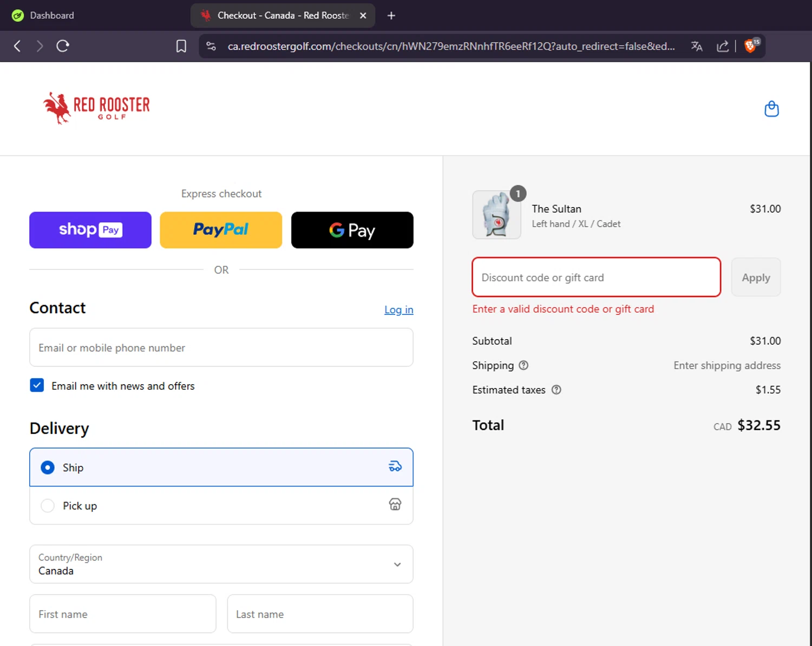Viewport: 812px width, 646px height.
Task: Close the Checkout tab
Action: (363, 16)
